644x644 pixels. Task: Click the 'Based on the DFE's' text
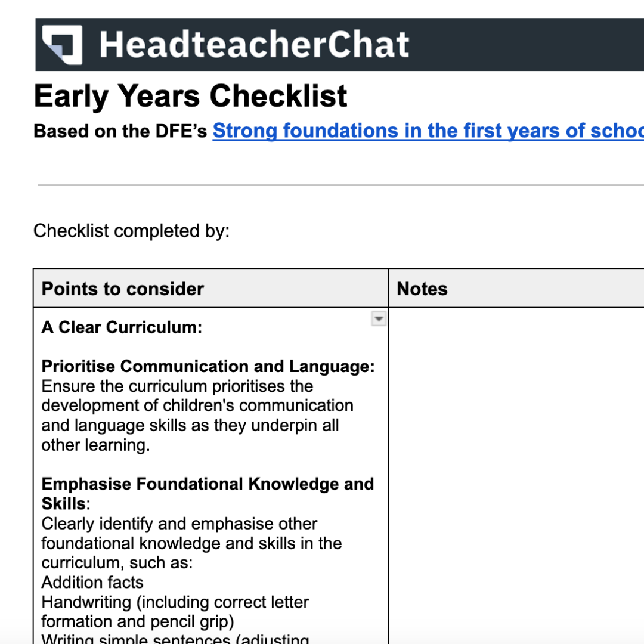tap(120, 131)
